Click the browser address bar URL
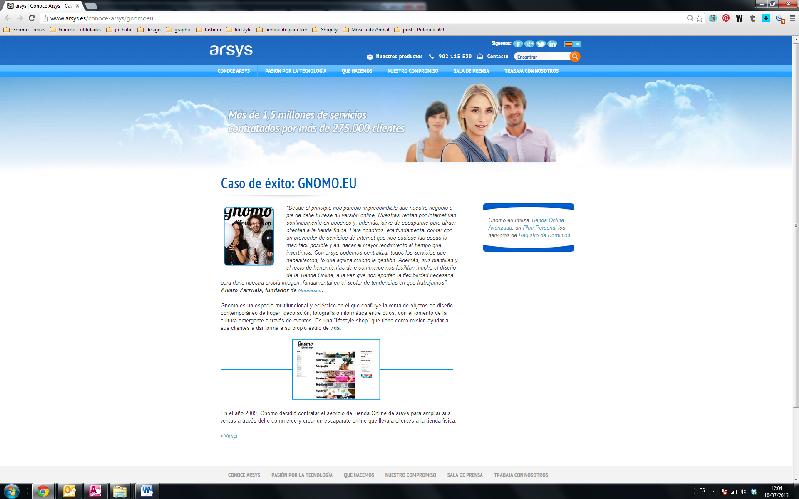Image resolution: width=799 pixels, height=499 pixels. pos(100,18)
